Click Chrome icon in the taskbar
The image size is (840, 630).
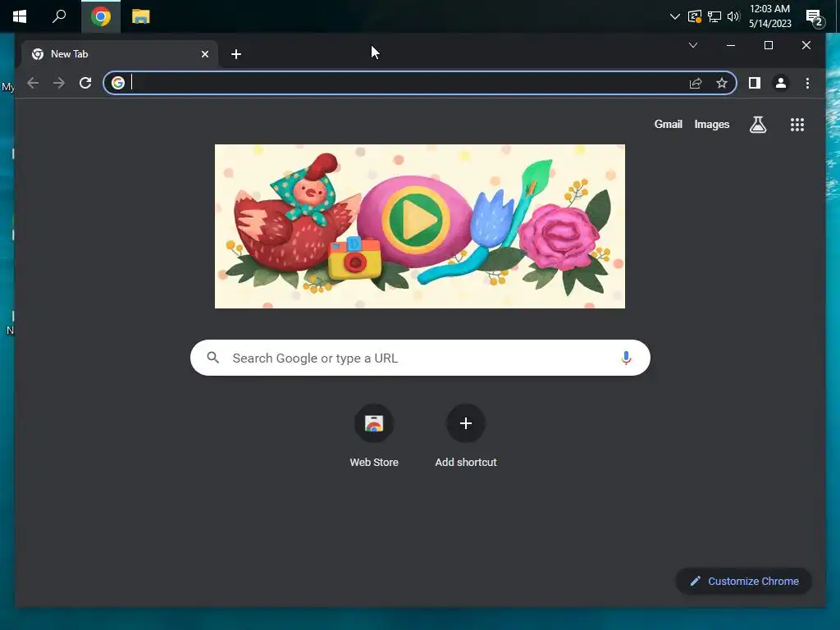coord(101,16)
